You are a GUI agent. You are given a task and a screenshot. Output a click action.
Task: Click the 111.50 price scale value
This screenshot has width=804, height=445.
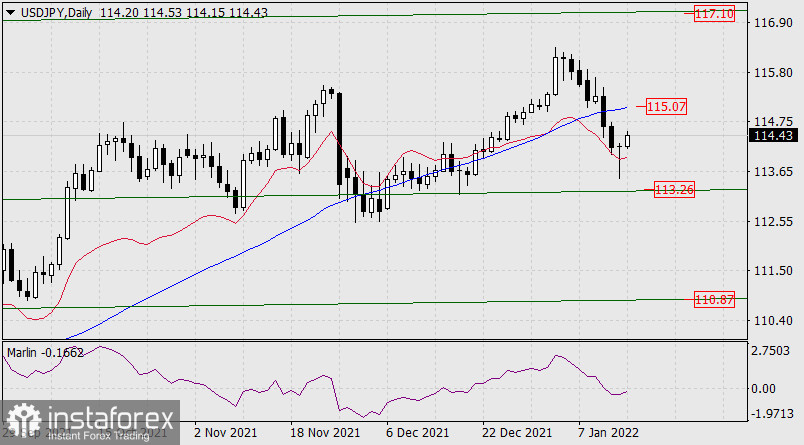coord(773,270)
